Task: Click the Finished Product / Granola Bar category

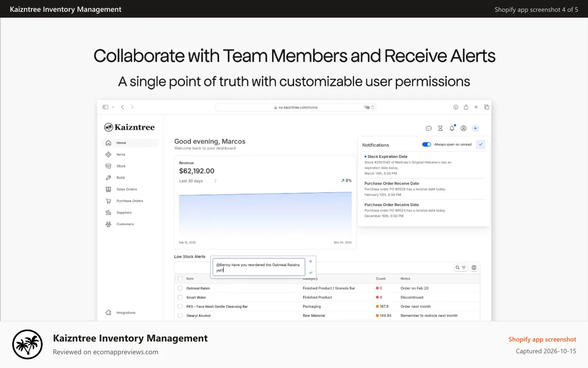Action: click(329, 288)
